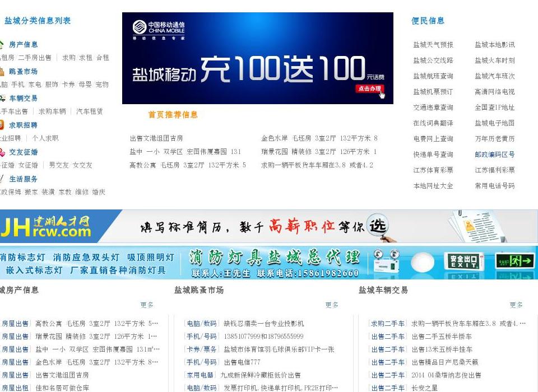Viewport: 538px width, 392px height.
Task: Open 盐城本地影讯
Action: [x=495, y=45]
